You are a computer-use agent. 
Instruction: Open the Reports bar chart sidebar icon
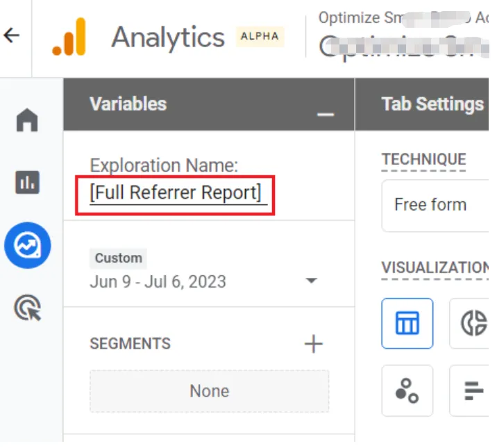click(x=28, y=183)
